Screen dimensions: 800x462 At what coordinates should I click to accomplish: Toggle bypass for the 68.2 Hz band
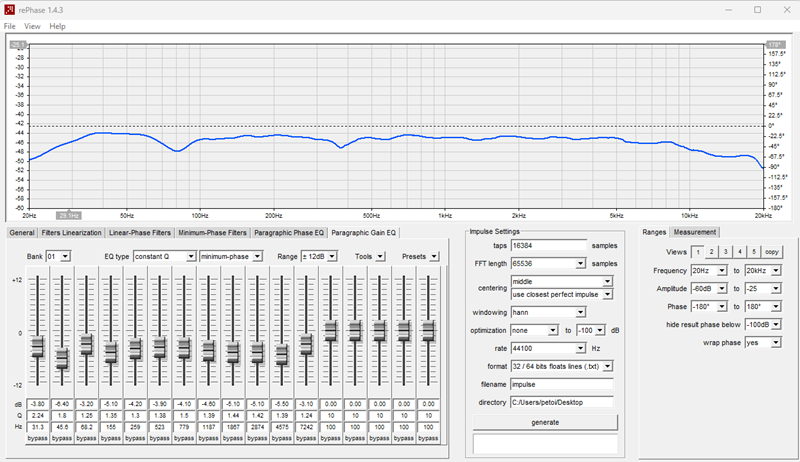point(86,438)
